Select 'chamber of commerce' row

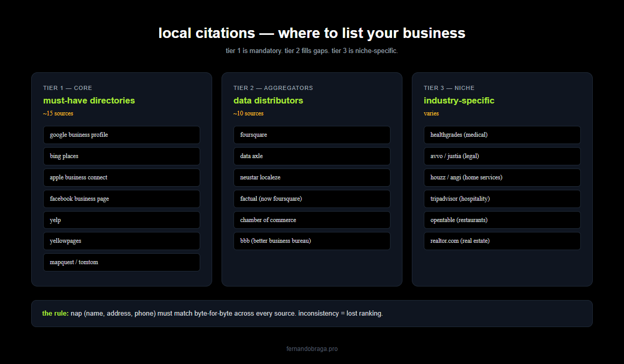coord(312,220)
